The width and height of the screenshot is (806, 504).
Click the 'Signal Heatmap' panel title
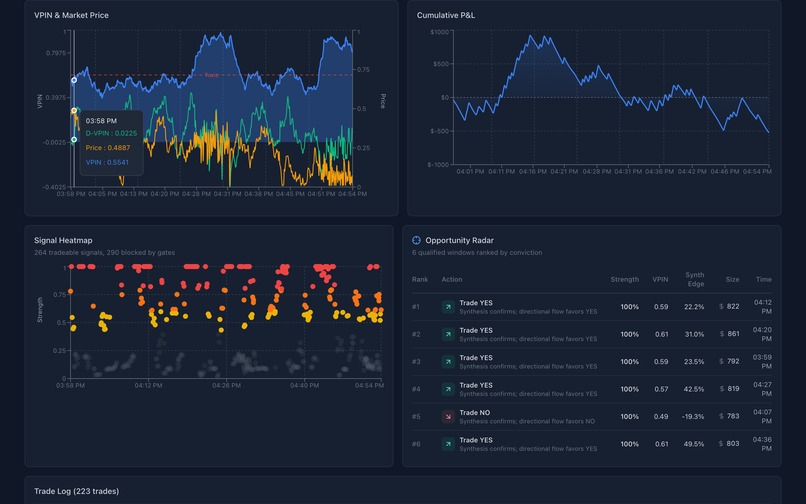tap(63, 240)
